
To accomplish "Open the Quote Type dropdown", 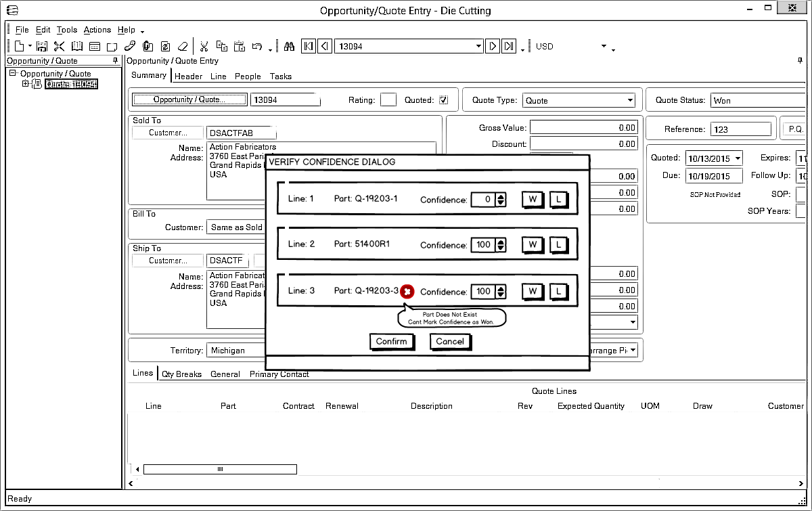I will tap(629, 100).
